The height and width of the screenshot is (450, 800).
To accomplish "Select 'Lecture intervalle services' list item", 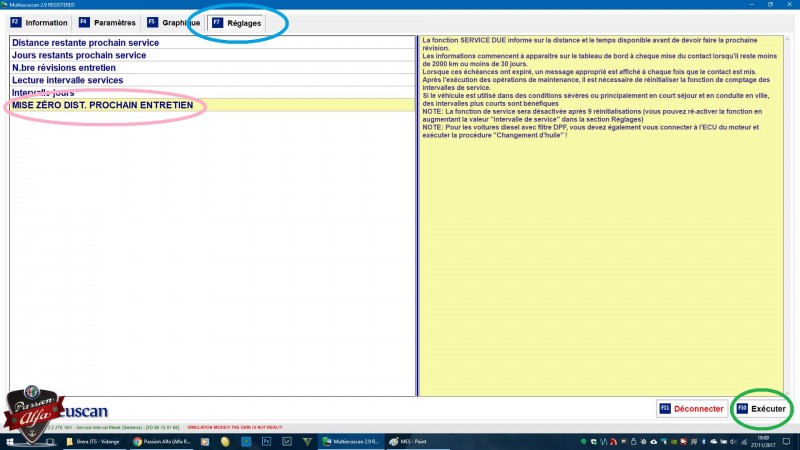I will pos(67,80).
